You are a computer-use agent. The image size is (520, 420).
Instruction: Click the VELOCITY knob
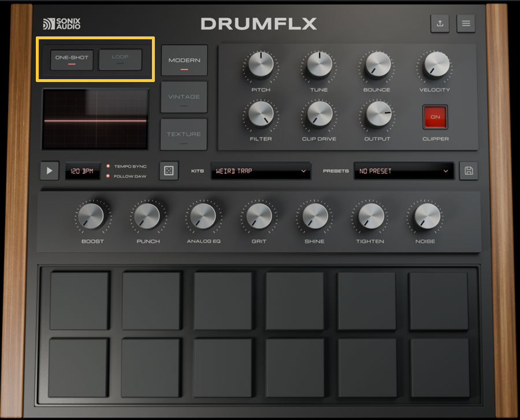coord(436,64)
